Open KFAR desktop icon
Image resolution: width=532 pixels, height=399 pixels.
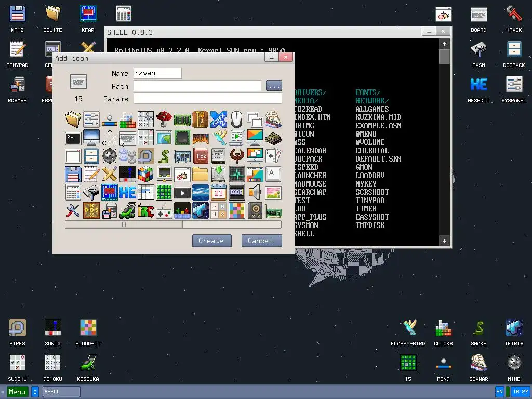coord(88,19)
